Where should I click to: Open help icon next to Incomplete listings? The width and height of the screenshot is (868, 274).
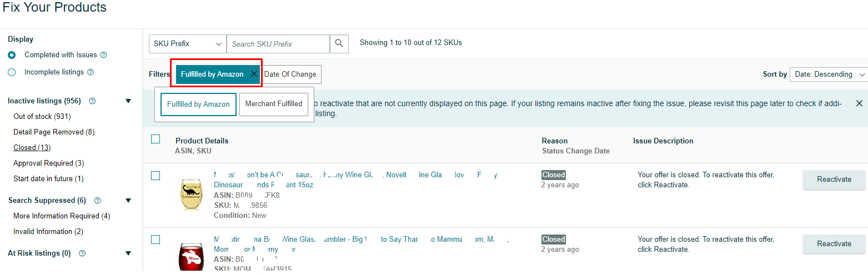(x=91, y=72)
